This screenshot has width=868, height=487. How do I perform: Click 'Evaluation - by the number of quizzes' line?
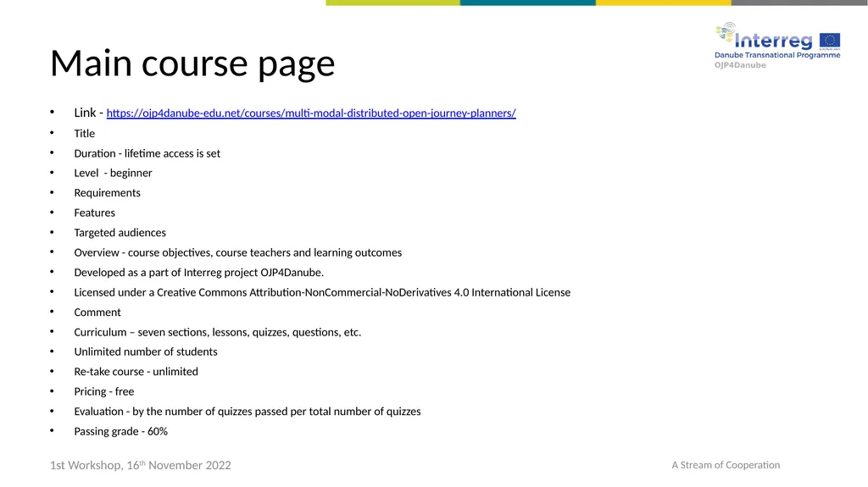click(x=248, y=412)
